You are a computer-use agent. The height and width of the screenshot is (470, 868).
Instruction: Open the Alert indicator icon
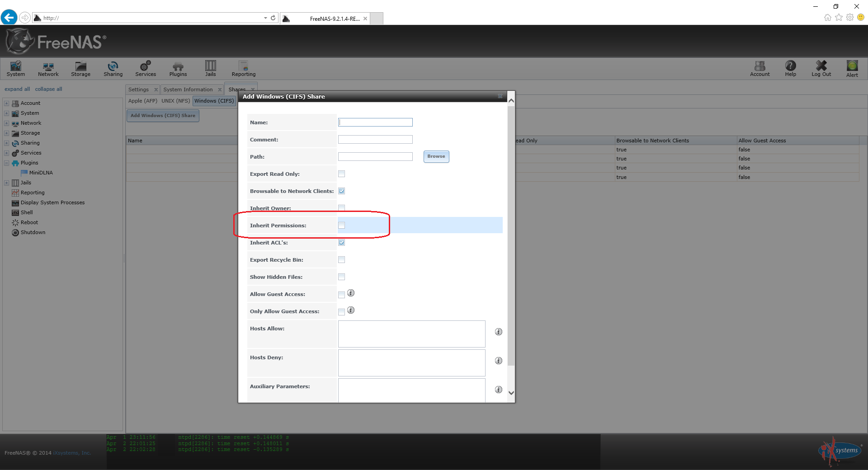click(x=852, y=69)
